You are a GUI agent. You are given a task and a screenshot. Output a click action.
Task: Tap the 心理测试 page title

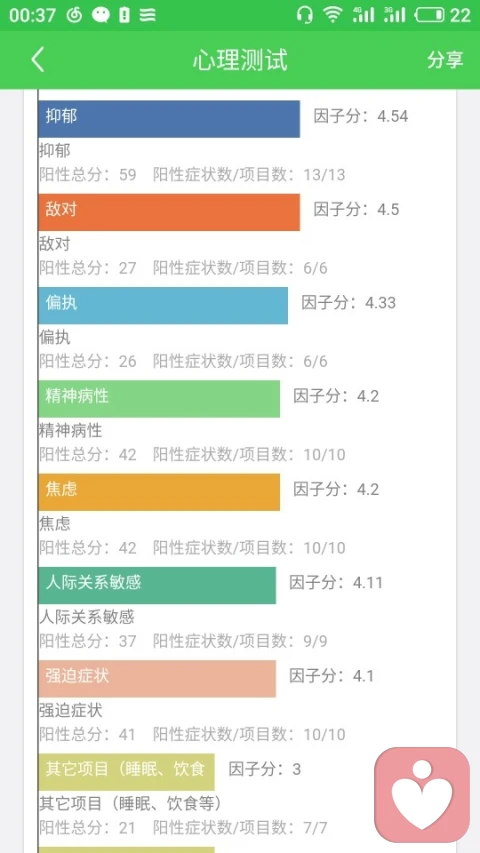point(240,60)
